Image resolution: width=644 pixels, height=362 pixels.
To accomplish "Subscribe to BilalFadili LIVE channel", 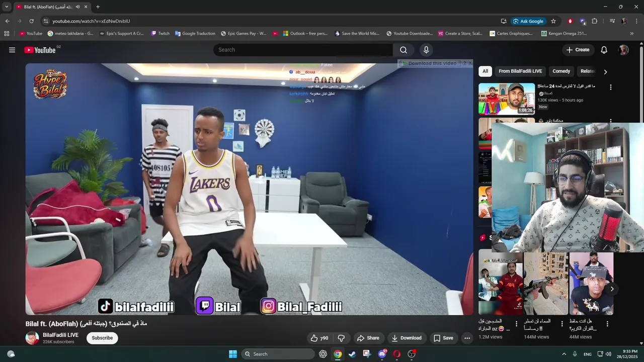I will tap(102, 338).
